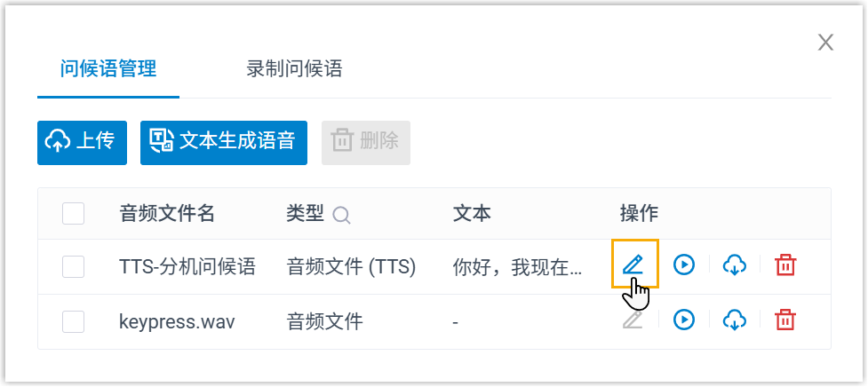Screen dimensions: 868x387
Task: Delete the keypress.wav row
Action: [785, 320]
